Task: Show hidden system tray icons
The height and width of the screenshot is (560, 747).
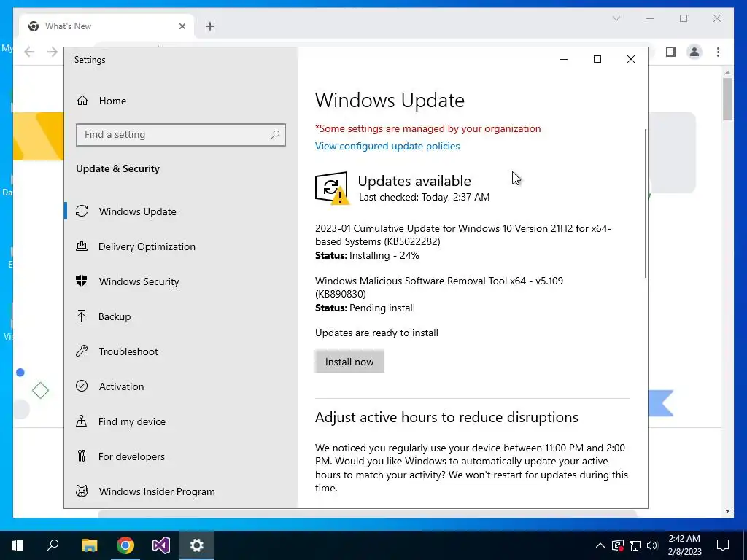Action: (x=600, y=545)
